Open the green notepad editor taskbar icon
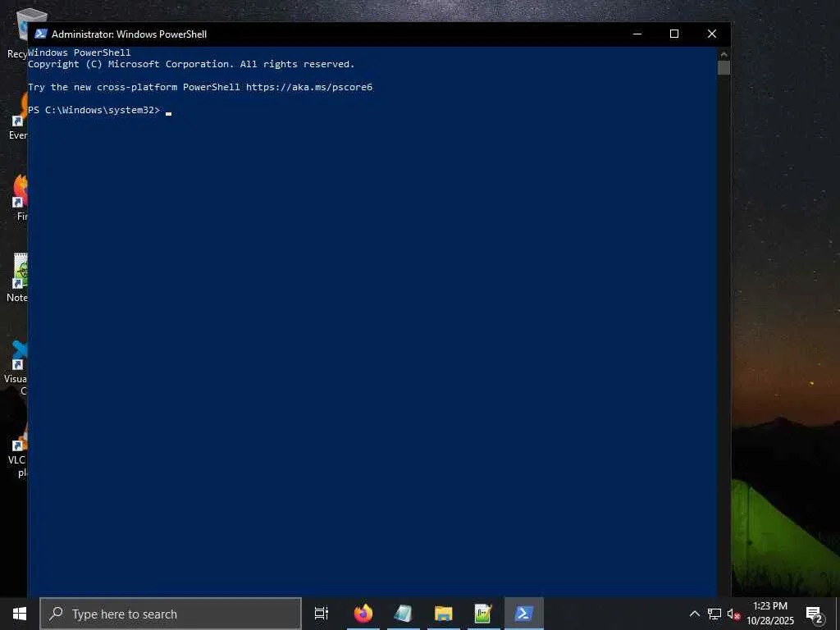The image size is (840, 630). click(483, 614)
